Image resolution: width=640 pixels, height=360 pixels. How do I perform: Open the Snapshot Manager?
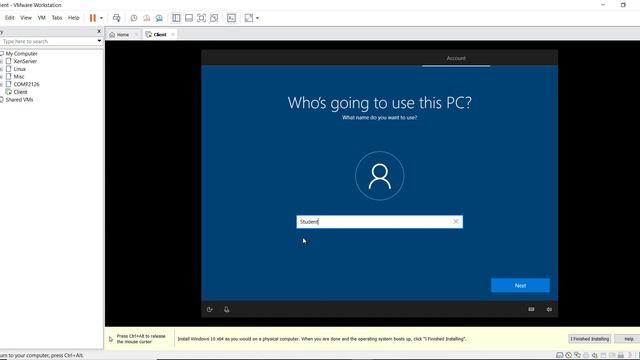pos(159,18)
